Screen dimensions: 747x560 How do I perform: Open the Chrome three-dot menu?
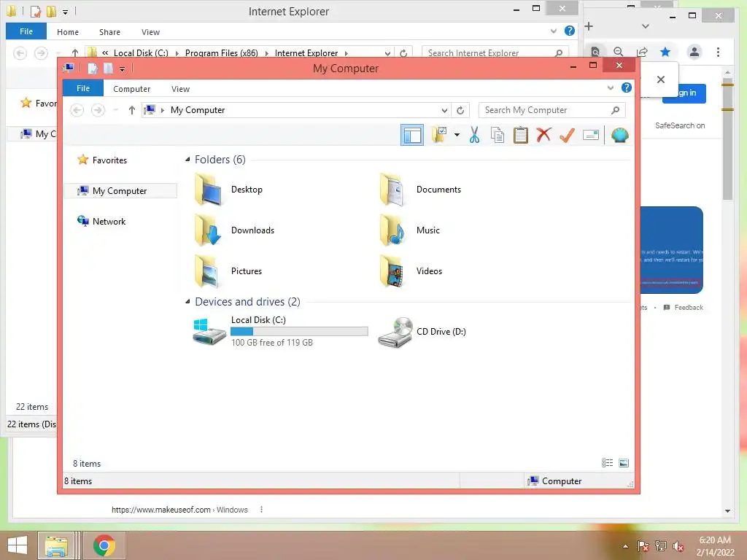click(x=718, y=52)
